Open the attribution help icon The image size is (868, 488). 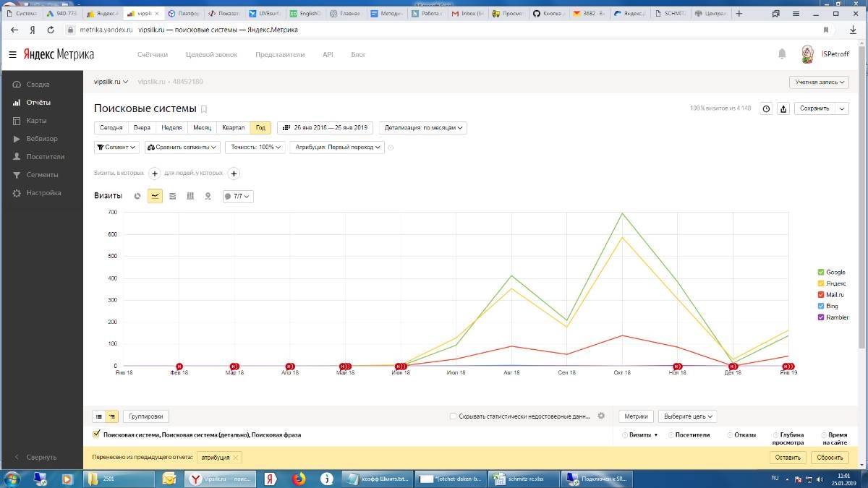click(x=391, y=147)
